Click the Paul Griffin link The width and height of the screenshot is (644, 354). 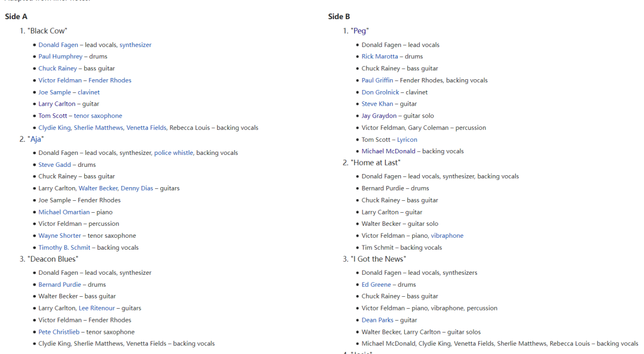(377, 80)
